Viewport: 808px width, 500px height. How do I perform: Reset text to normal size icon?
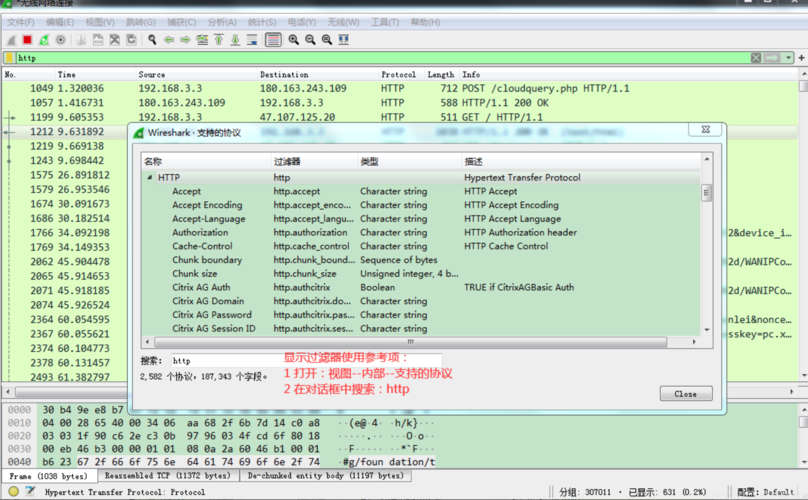[x=327, y=40]
